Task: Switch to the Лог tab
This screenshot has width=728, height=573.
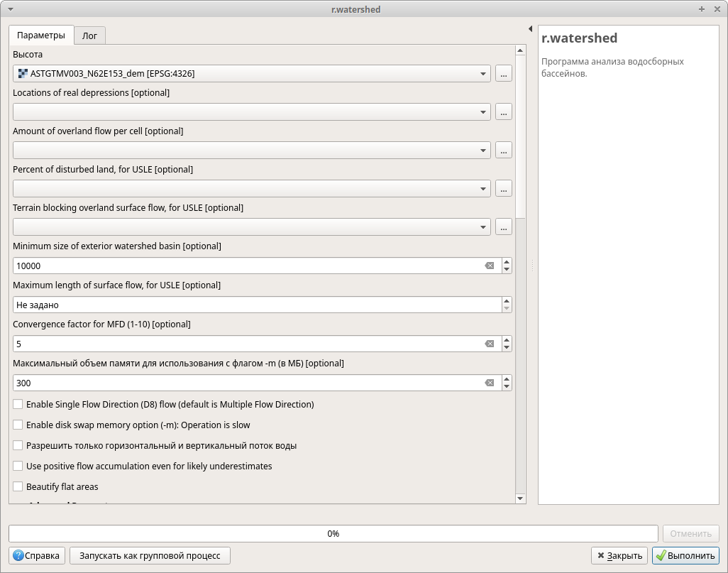Action: coord(89,36)
